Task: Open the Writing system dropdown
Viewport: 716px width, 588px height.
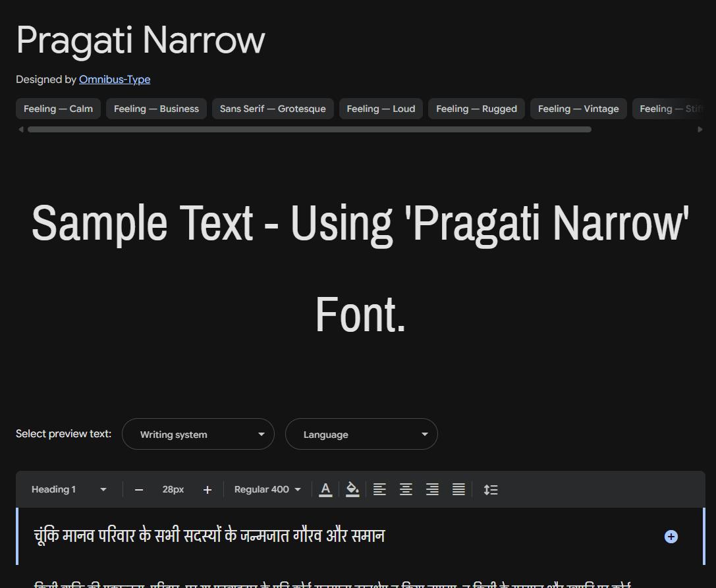Action: click(198, 434)
